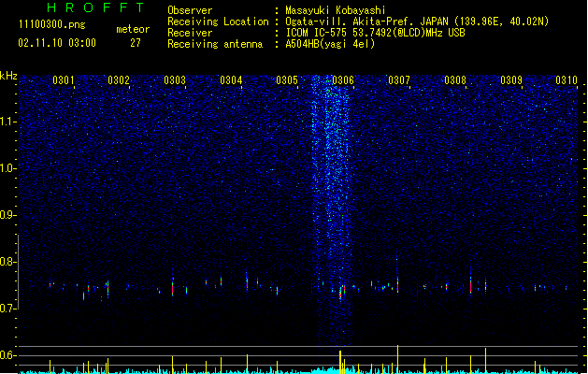Viewport: 588px width, 374px height.
Task: Click the Observer label
Action: click(190, 10)
